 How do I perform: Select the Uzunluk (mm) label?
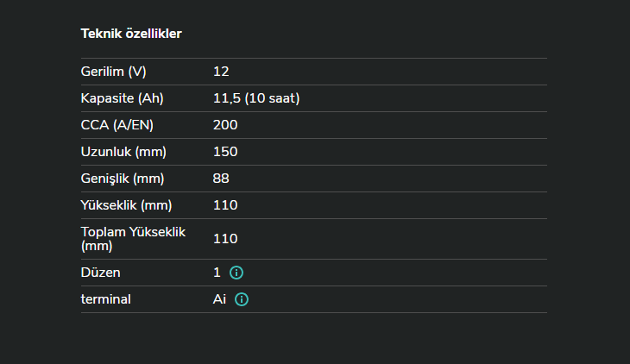(x=123, y=152)
